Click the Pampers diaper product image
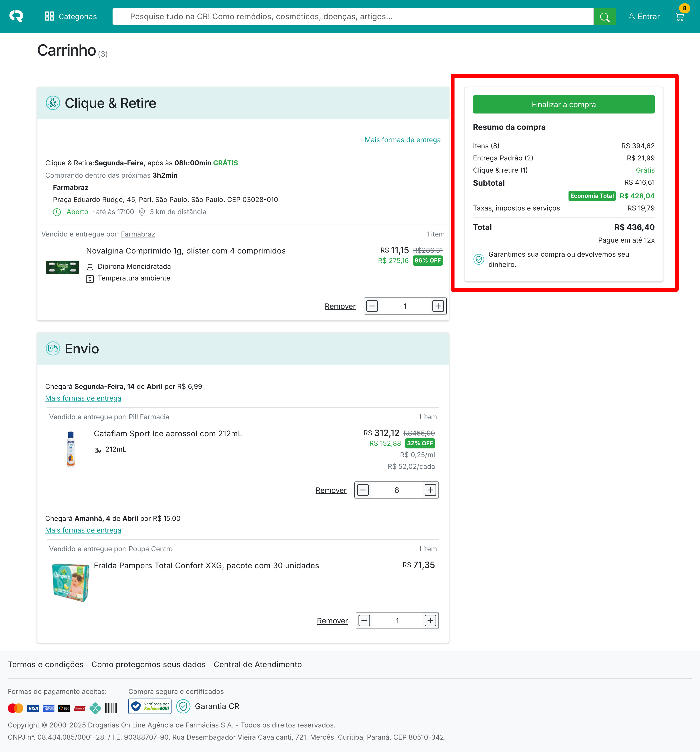Screen dimensions: 700x752 (x=71, y=583)
